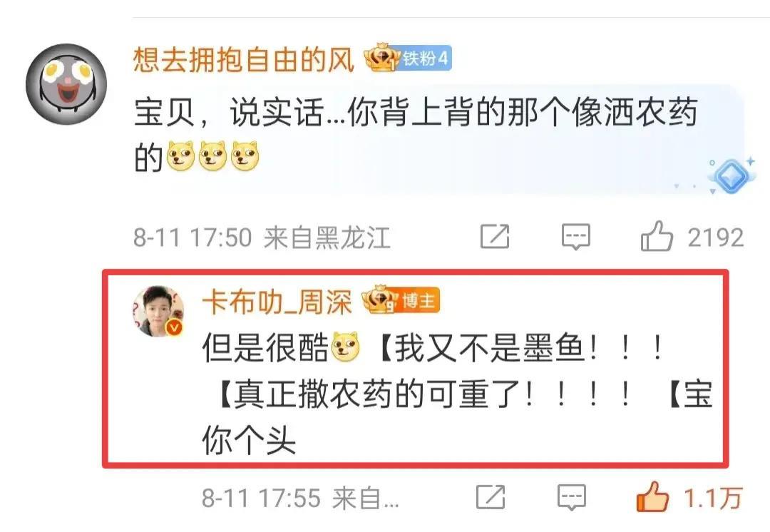Screen dimensions: 770x532
Task: Tap the share icon on the 17:50 comment
Action: (x=495, y=236)
